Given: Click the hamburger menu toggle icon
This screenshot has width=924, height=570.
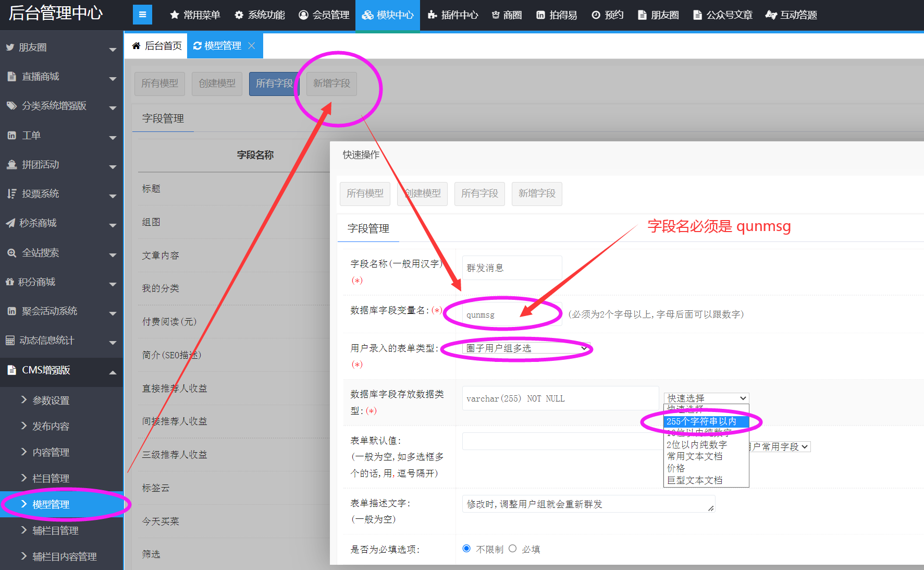Looking at the screenshot, I should [x=142, y=15].
